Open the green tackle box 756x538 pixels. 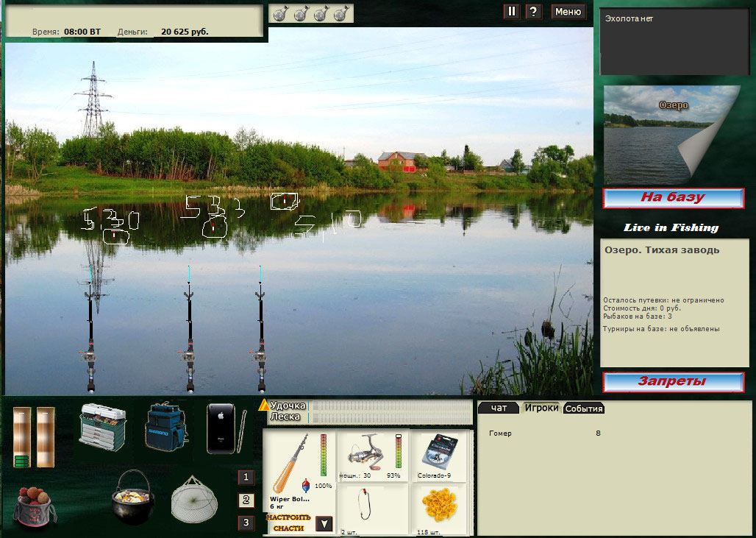coord(102,428)
